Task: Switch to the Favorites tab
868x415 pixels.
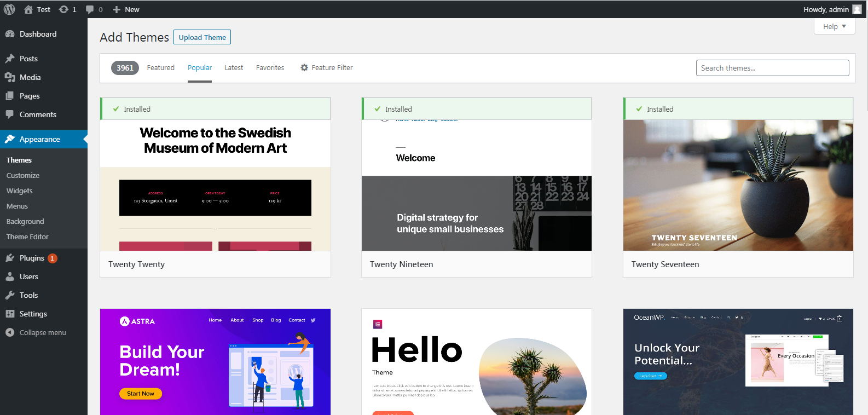Action: click(x=270, y=68)
